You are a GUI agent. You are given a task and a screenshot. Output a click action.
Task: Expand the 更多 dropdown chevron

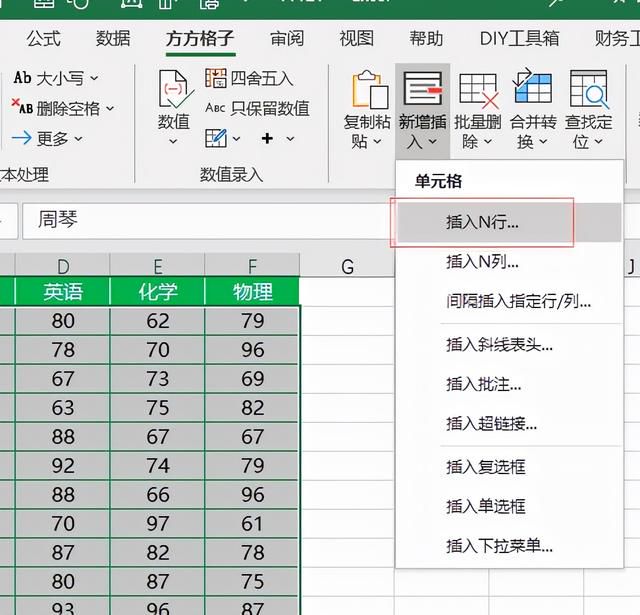point(78,139)
